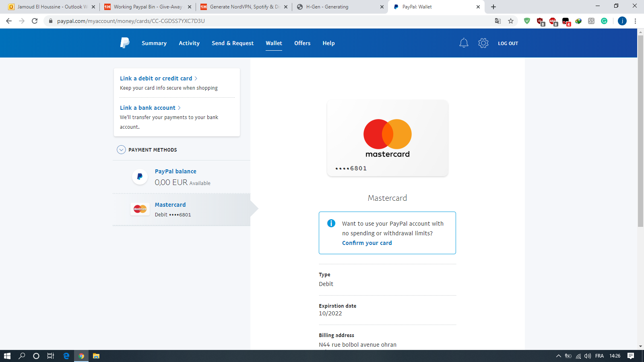Open the Grammarly extension icon
644x362 pixels.
point(604,21)
